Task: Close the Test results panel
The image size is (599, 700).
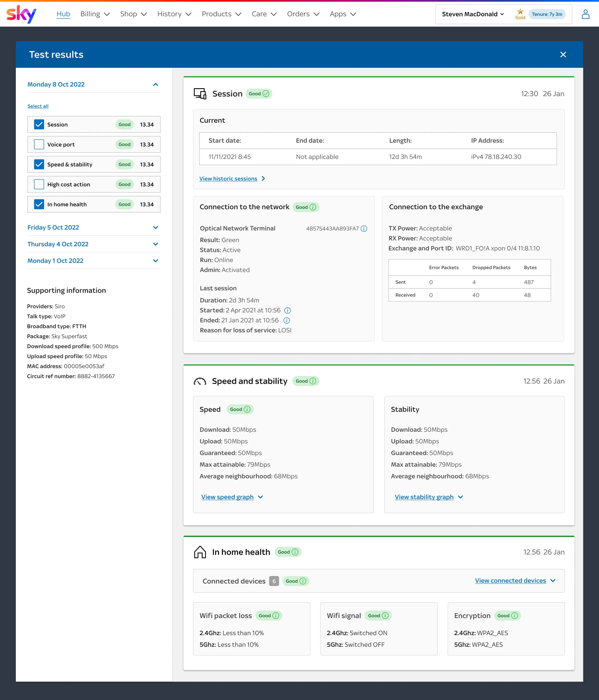Action: (563, 55)
